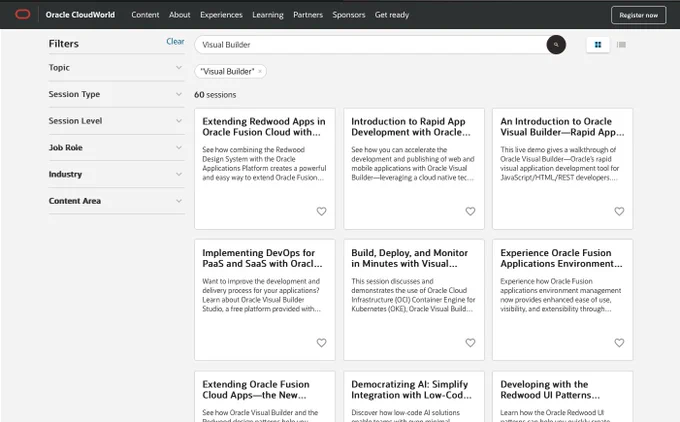This screenshot has height=422, width=680.
Task: Expand the Job Role filter
Action: click(116, 147)
